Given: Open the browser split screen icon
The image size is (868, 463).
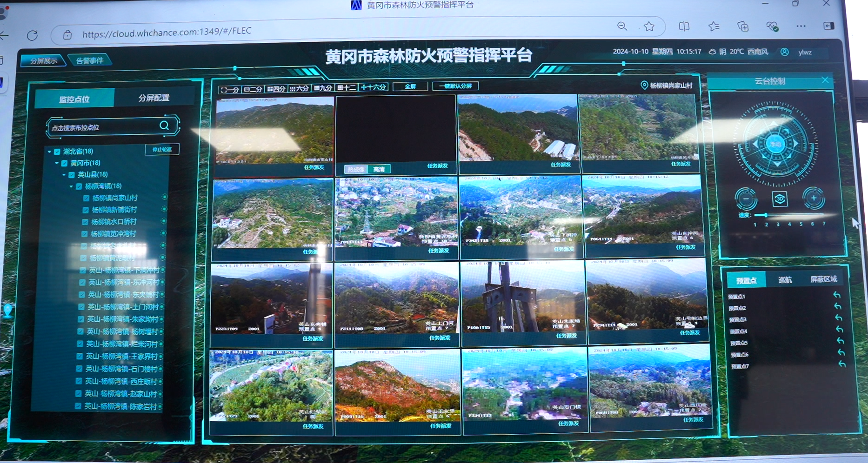Looking at the screenshot, I should pyautogui.click(x=684, y=26).
